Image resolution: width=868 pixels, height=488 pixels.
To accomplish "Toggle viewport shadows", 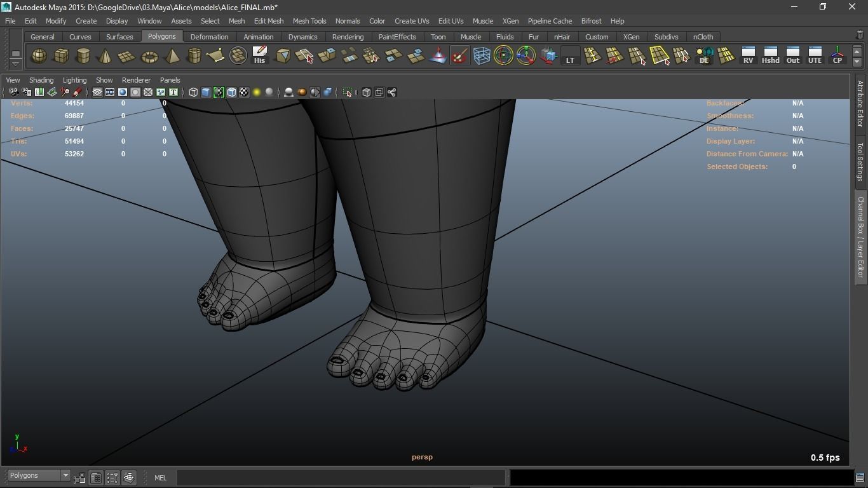I will [x=269, y=93].
